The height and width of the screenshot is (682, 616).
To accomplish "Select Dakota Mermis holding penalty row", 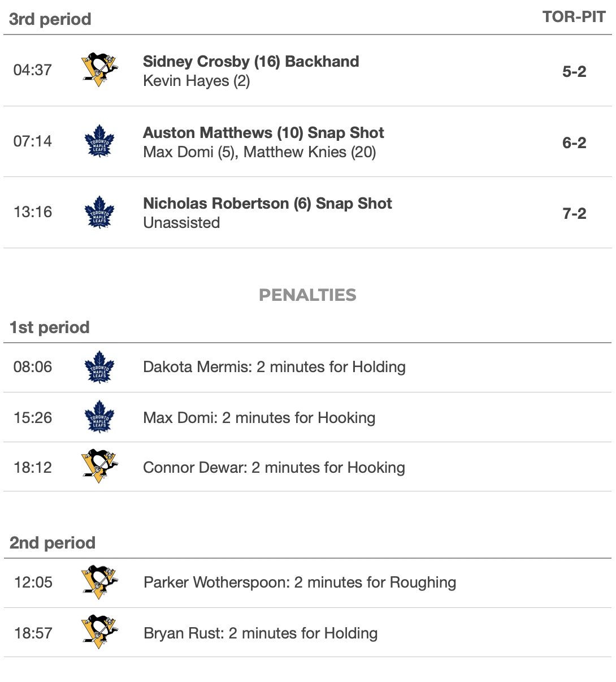I will coord(274,367).
